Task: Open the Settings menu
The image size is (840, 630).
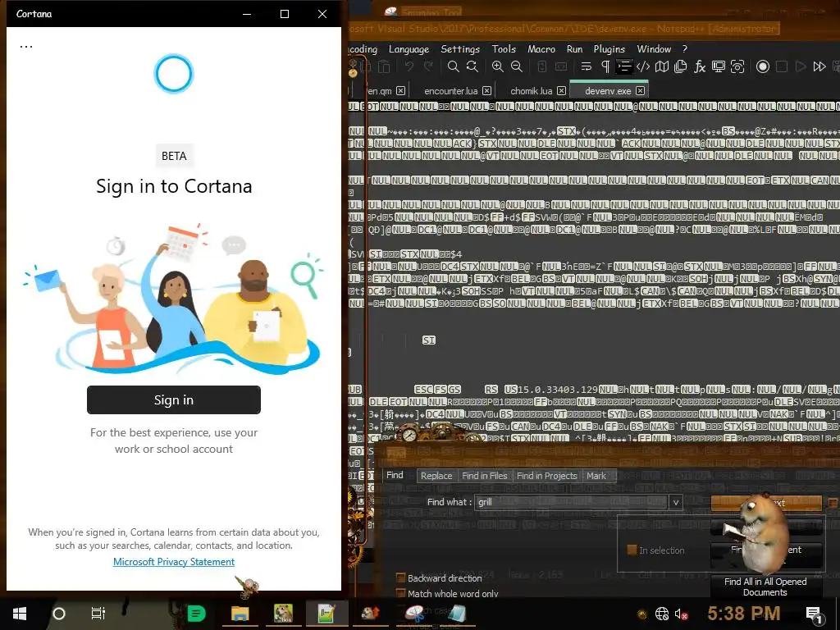Action: [460, 48]
